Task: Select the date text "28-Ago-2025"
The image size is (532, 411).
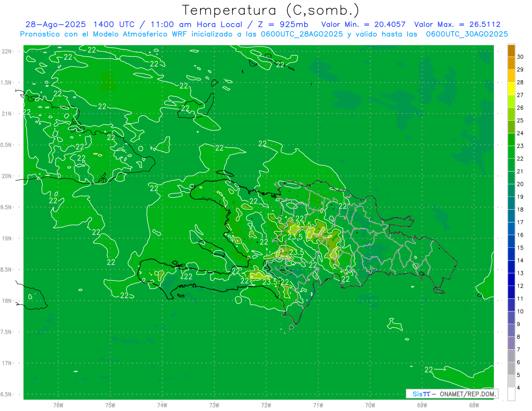Action: click(x=55, y=24)
